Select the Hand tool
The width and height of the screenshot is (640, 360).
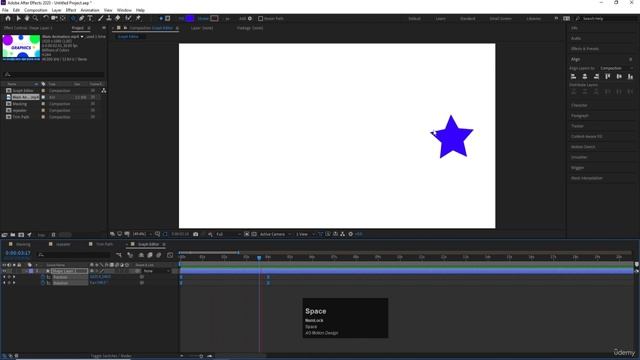tap(27, 18)
